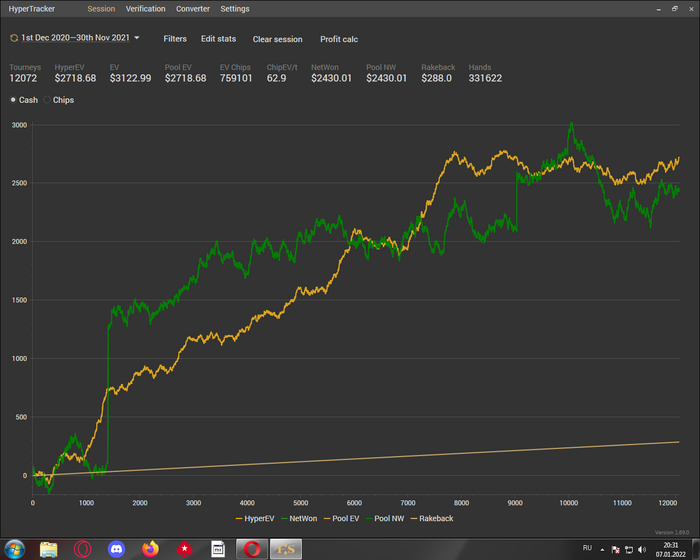This screenshot has width=700, height=560.
Task: Click the Version 1.69.0 label
Action: [672, 532]
